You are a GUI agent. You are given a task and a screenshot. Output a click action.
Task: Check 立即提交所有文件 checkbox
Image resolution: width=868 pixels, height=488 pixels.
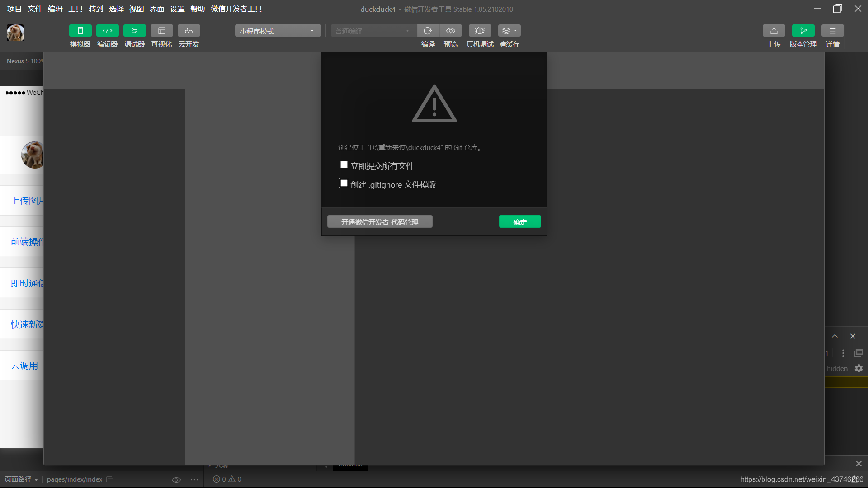tap(344, 165)
